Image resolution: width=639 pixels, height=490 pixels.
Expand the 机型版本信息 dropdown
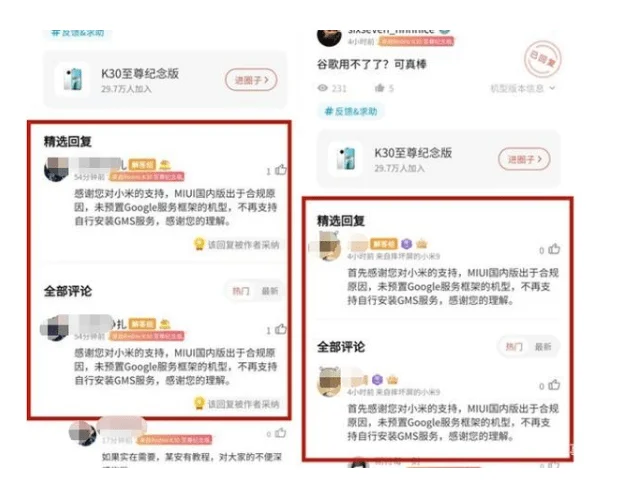(x=523, y=88)
